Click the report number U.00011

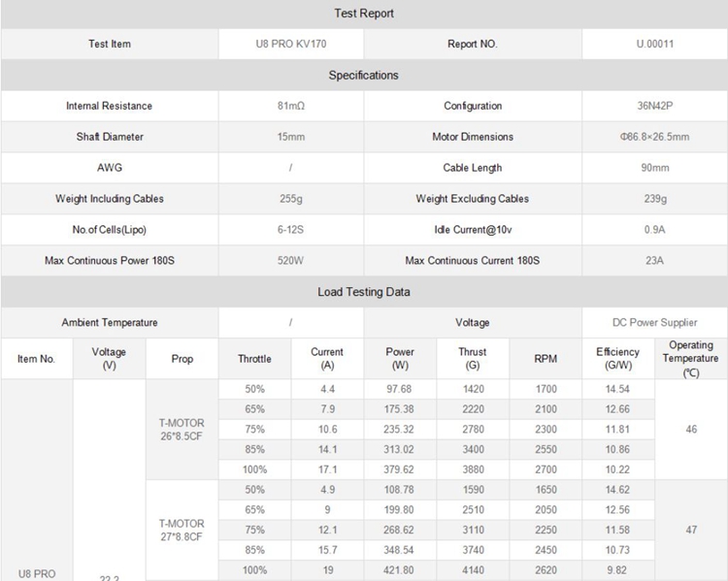(x=654, y=44)
